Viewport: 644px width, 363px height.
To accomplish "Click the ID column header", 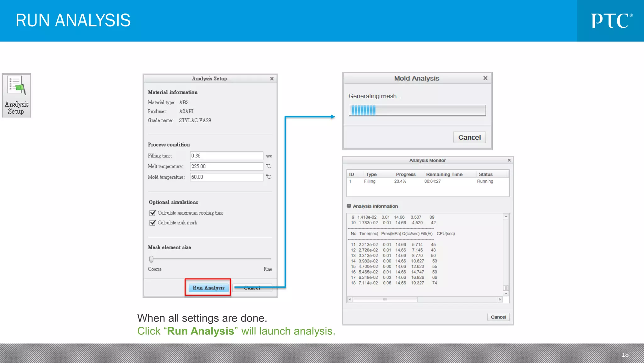I will [x=352, y=174].
